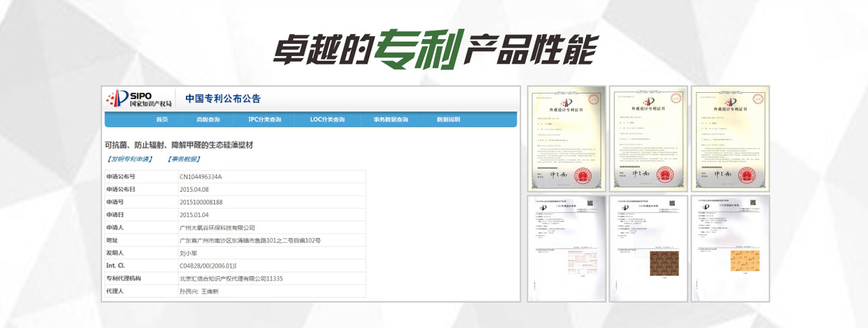Go to 高级查询 page
The height and width of the screenshot is (328, 868).
pos(208,120)
